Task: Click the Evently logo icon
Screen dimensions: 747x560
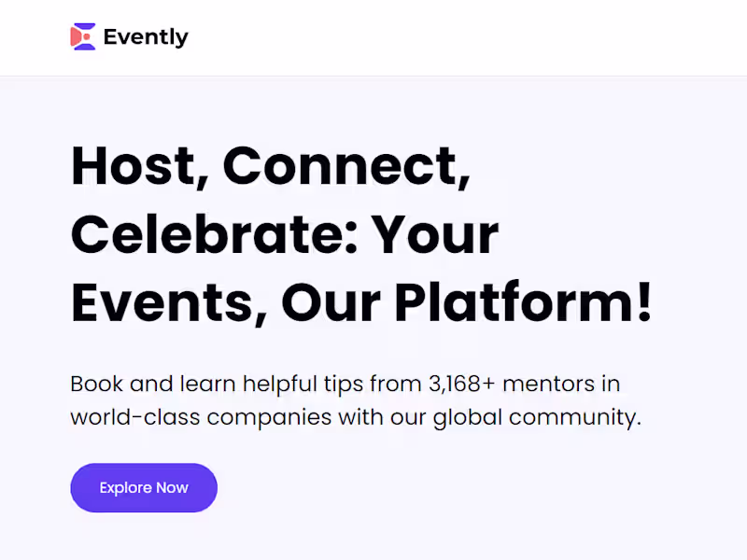Action: [x=83, y=37]
